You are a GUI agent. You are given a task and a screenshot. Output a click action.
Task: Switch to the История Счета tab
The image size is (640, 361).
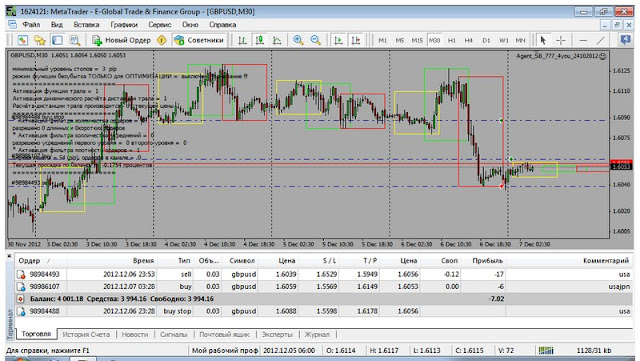point(86,334)
